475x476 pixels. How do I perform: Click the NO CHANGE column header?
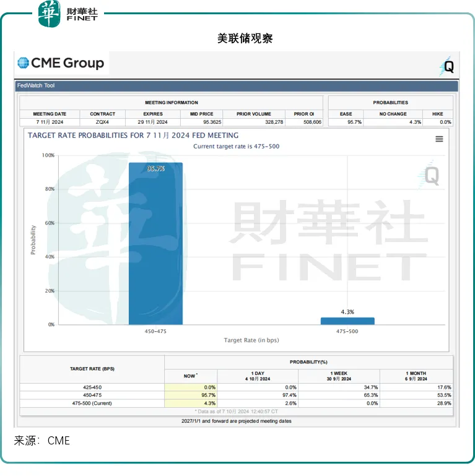393,114
